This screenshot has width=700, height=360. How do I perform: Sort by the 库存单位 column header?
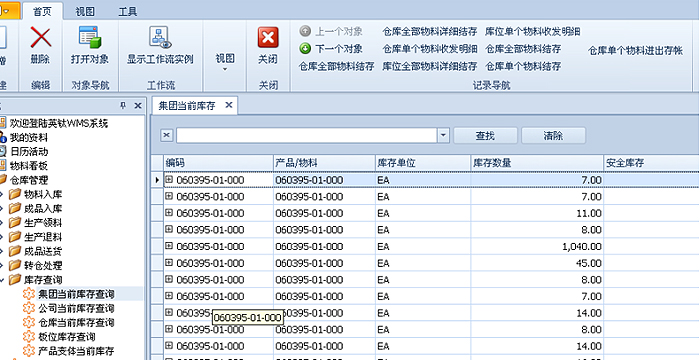click(x=423, y=163)
